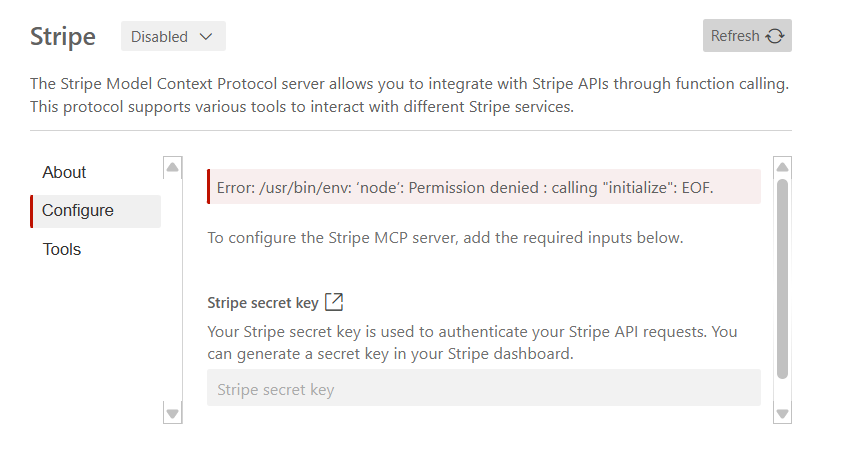The height and width of the screenshot is (456, 851).
Task: Click the Refresh button
Action: click(746, 36)
